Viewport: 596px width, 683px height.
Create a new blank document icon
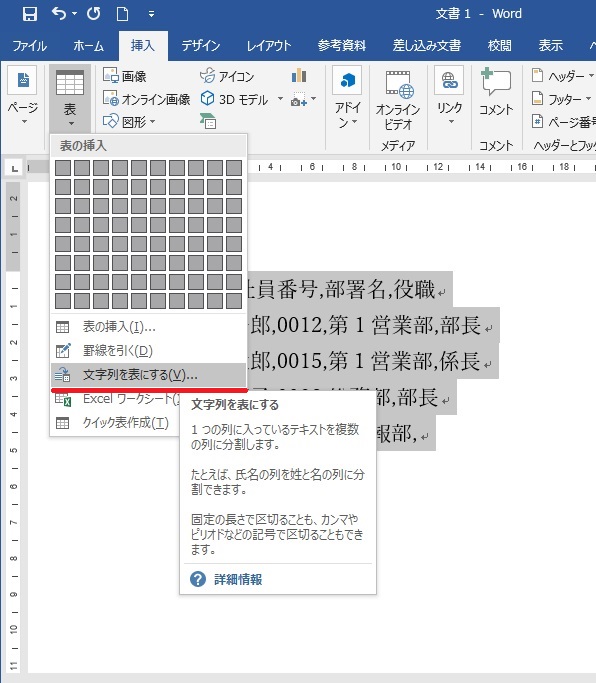pos(122,14)
